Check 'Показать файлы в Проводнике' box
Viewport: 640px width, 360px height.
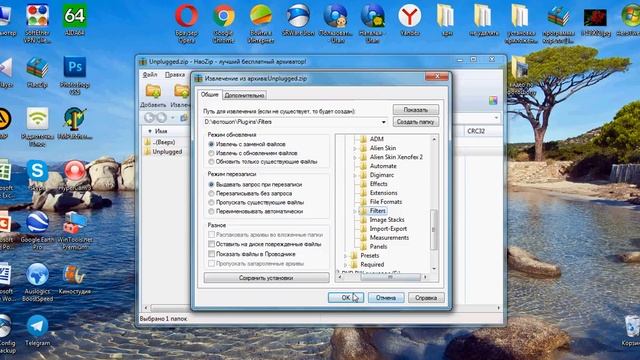click(x=211, y=254)
